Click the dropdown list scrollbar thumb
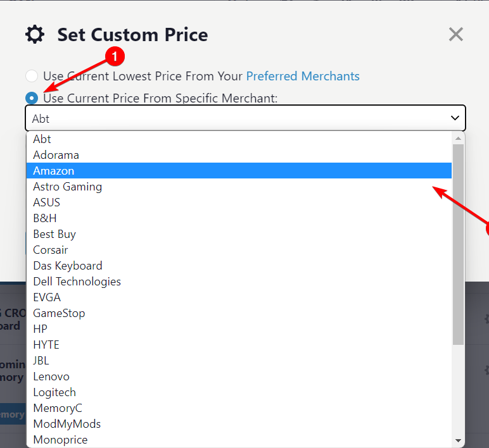The image size is (489, 448). click(x=459, y=244)
